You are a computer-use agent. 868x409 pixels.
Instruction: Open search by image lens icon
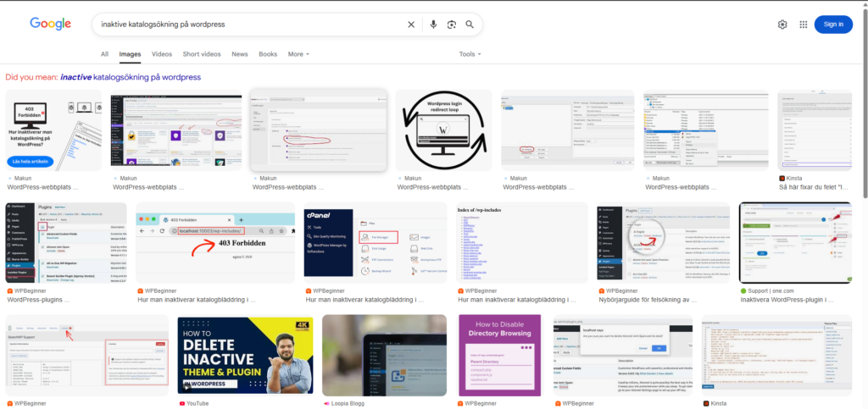point(452,25)
